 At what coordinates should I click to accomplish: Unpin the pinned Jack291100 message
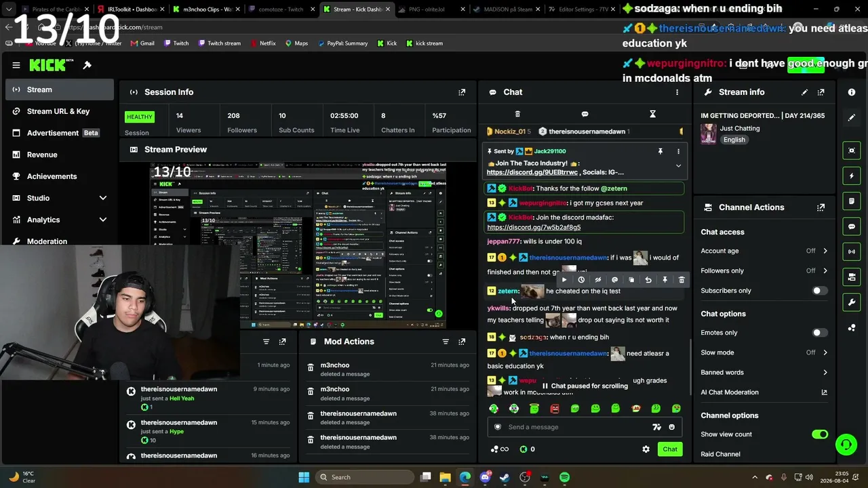660,151
